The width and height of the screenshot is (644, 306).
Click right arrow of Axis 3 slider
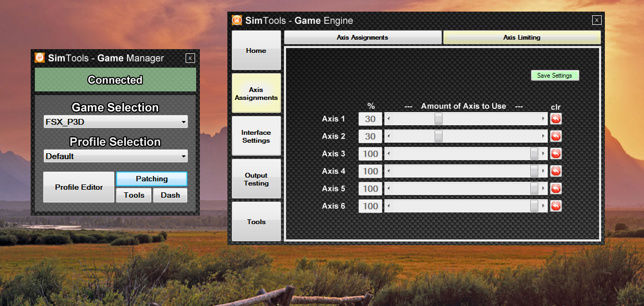click(543, 154)
